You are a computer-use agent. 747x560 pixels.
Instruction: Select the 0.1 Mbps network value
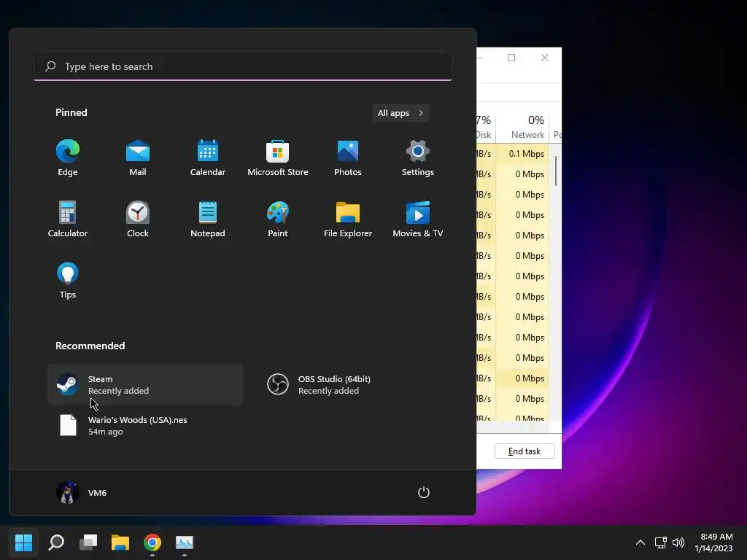pos(527,154)
